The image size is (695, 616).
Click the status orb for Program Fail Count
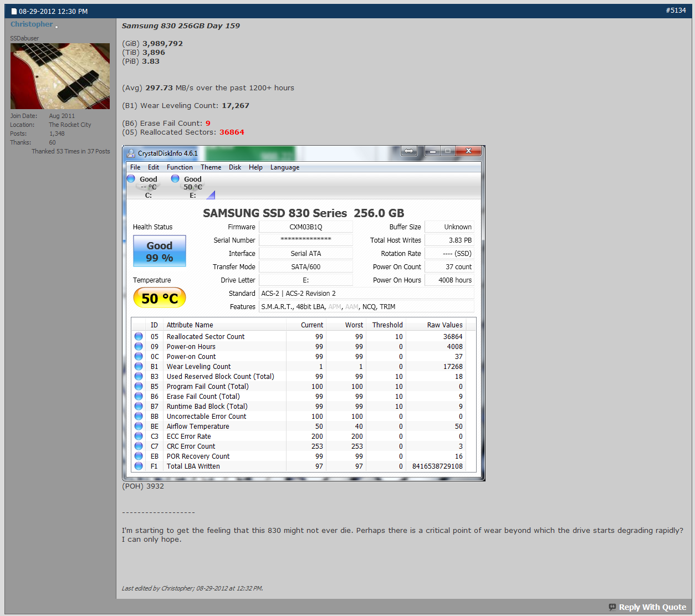(139, 386)
